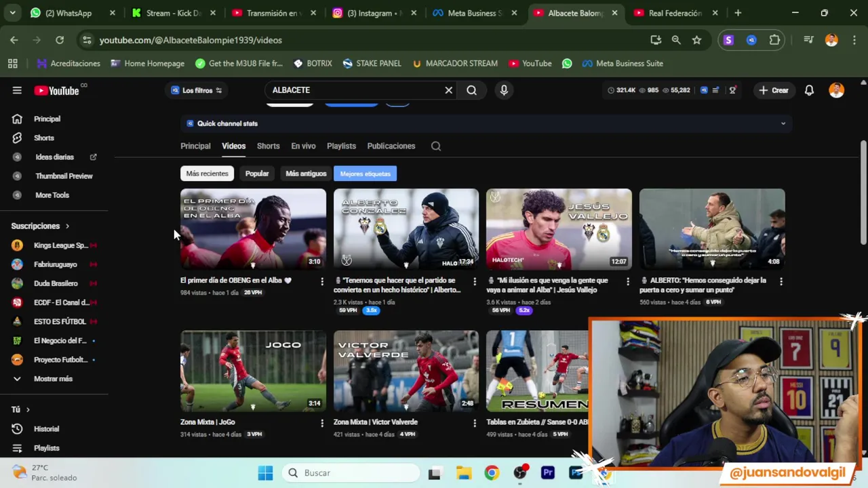
Task: Switch to the Shorts channel tab
Action: tap(268, 146)
